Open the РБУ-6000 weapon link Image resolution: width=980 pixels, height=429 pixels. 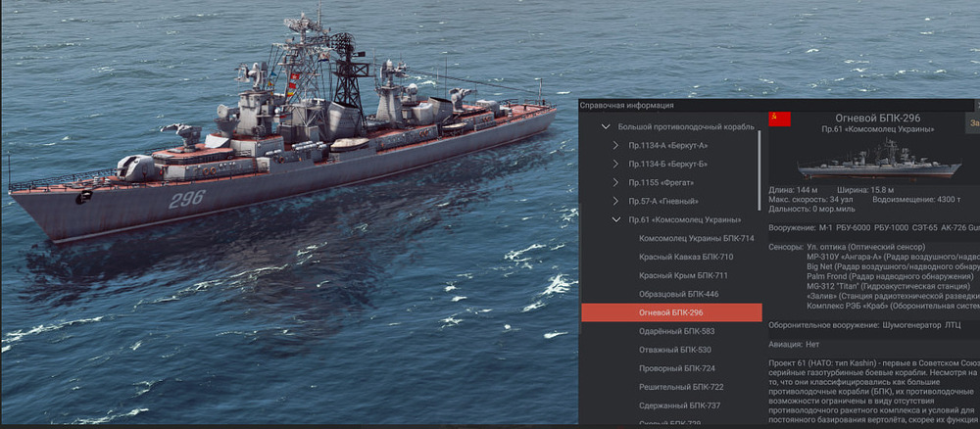854,228
